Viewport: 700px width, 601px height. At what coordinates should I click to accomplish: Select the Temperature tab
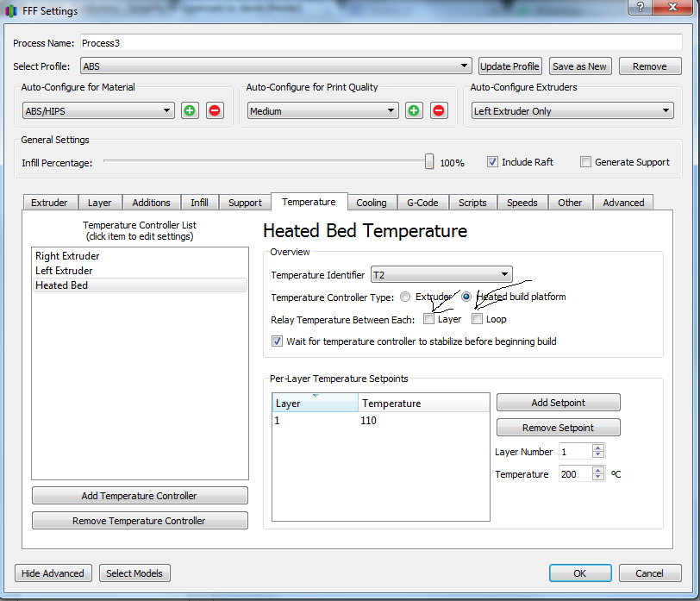click(x=309, y=202)
